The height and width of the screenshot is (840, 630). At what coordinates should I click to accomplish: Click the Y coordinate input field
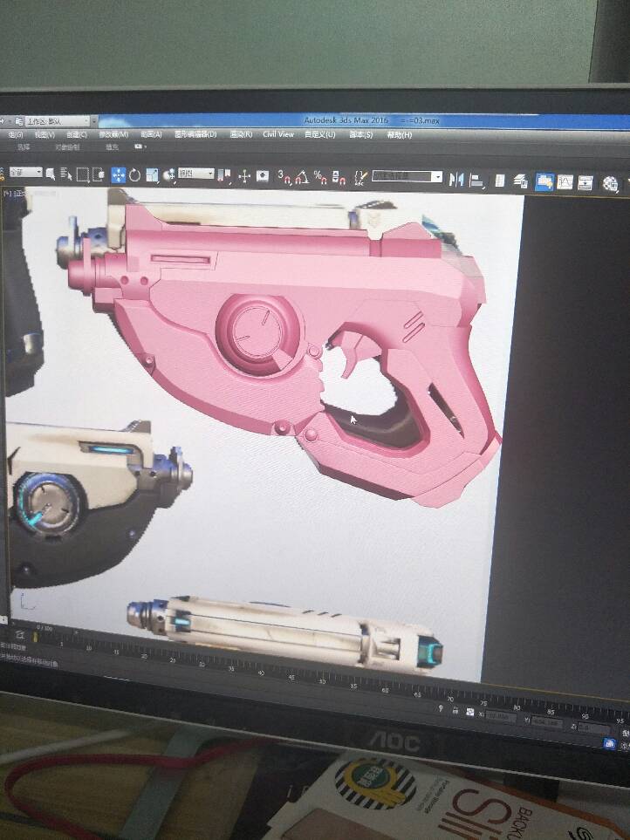click(x=546, y=722)
